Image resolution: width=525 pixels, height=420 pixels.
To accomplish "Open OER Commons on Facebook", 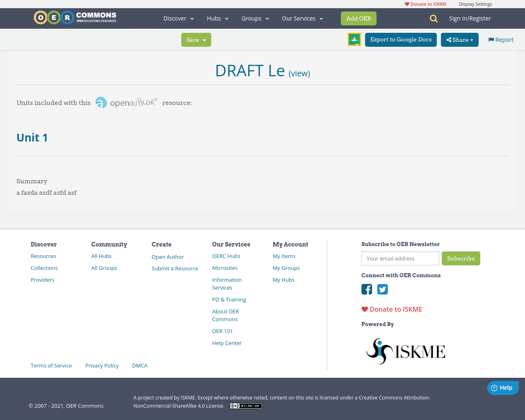I will pos(366,289).
